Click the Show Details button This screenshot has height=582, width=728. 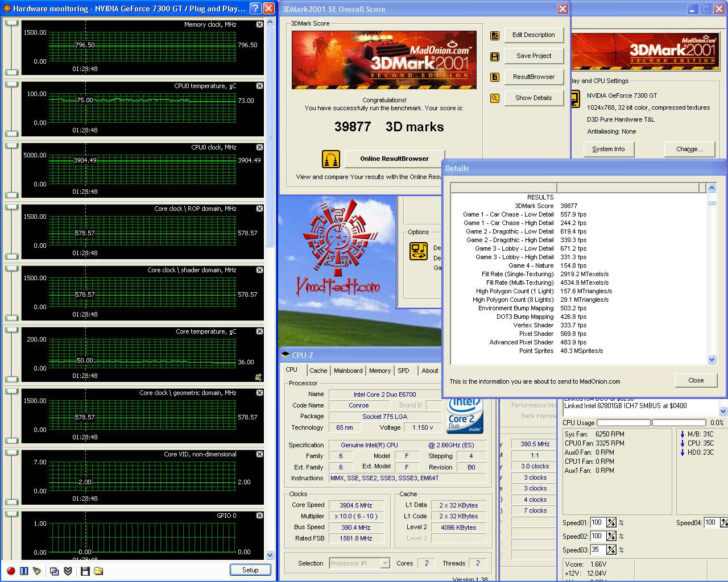click(x=533, y=98)
